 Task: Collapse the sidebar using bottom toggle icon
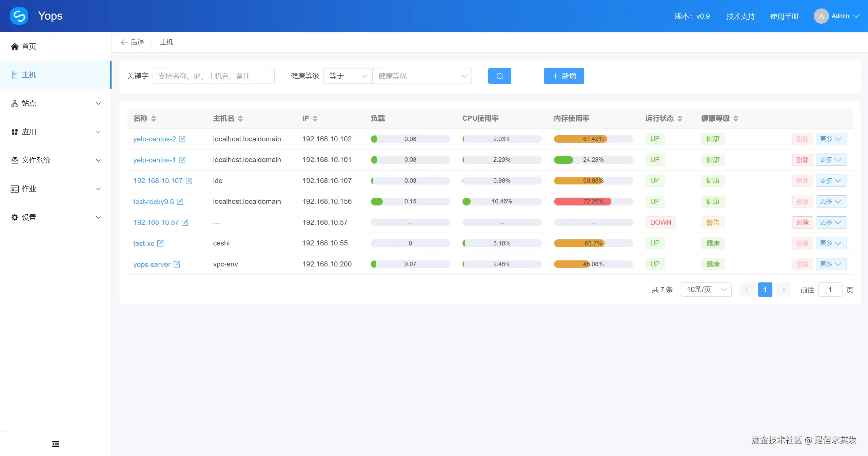point(55,443)
